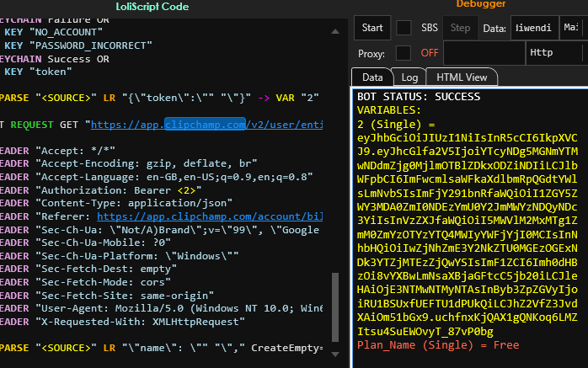Click the code editor scroll down arrow
The height and width of the screenshot is (368, 588).
[335, 354]
